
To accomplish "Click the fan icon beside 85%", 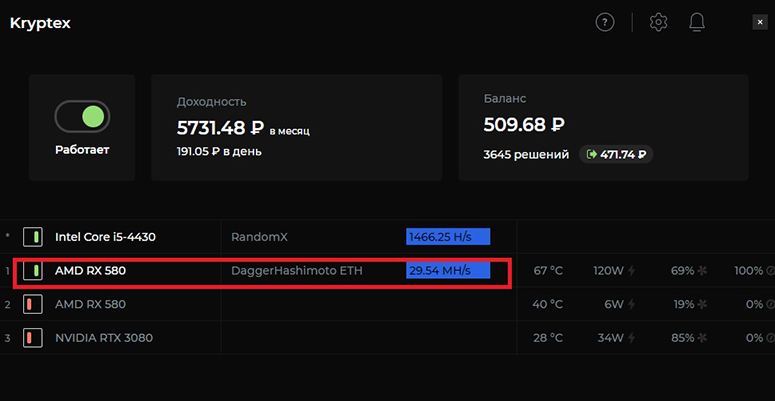I will click(702, 338).
